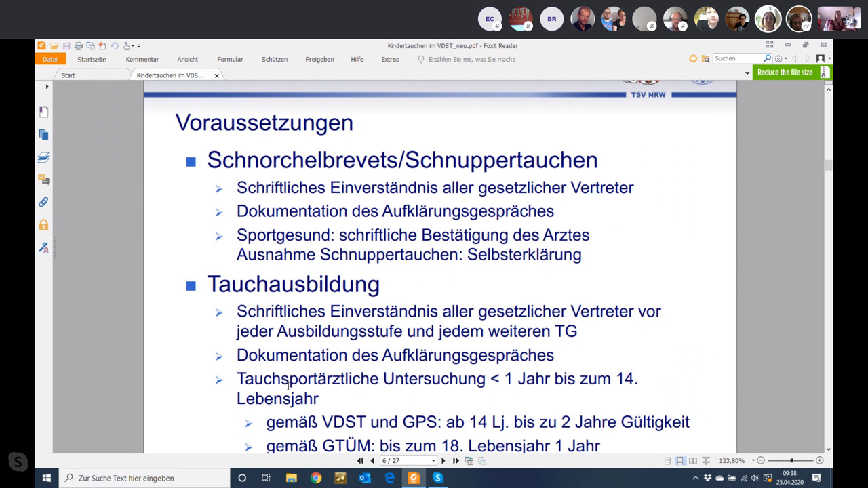Image resolution: width=868 pixels, height=488 pixels.
Task: Expand the left navigation panel arrow
Action: tap(47, 87)
